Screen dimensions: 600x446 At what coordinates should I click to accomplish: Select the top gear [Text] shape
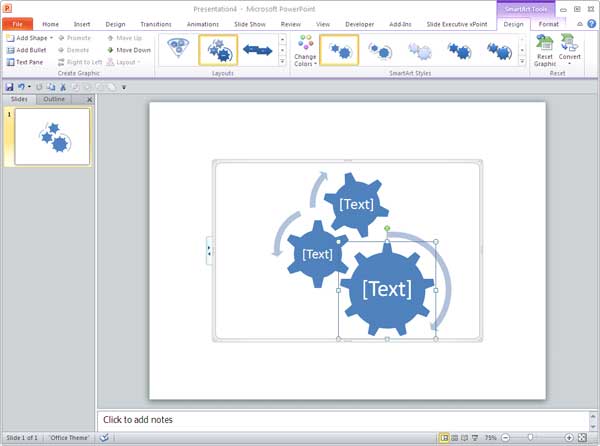[356, 204]
